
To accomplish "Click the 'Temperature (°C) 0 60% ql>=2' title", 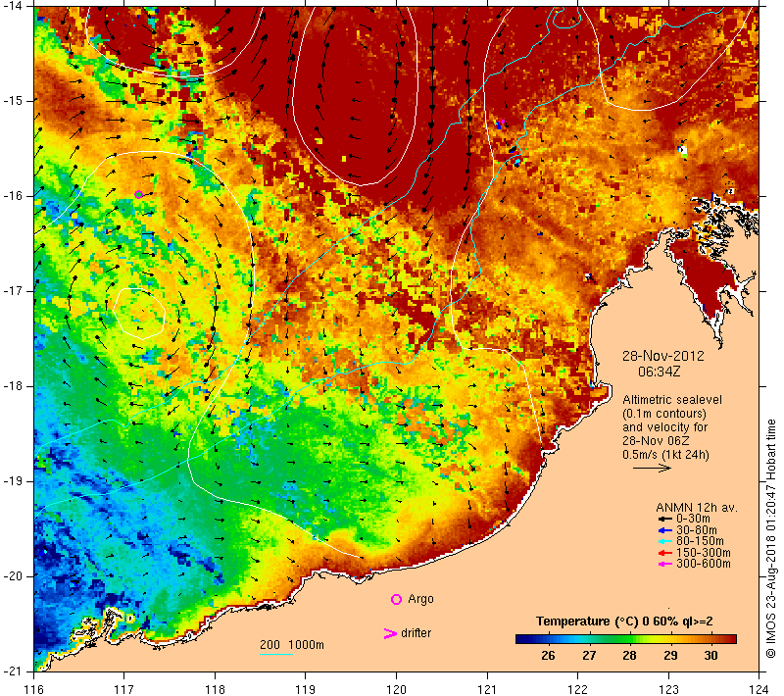I will 624,621.
